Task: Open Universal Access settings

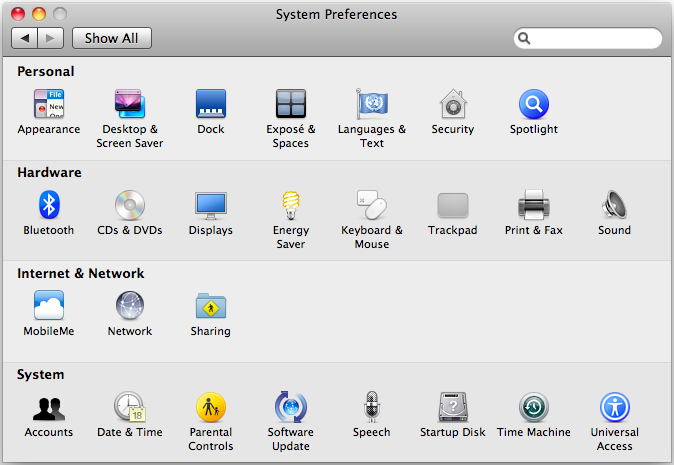Action: [x=614, y=408]
